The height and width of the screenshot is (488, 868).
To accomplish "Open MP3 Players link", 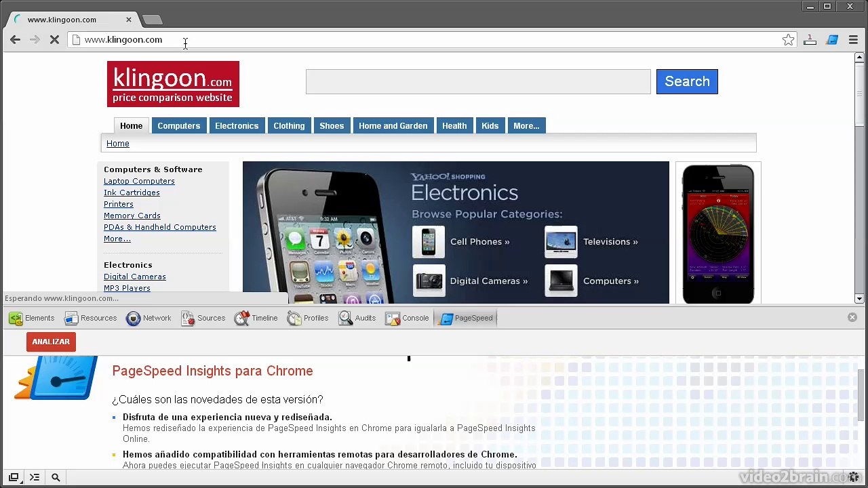I will coord(127,288).
